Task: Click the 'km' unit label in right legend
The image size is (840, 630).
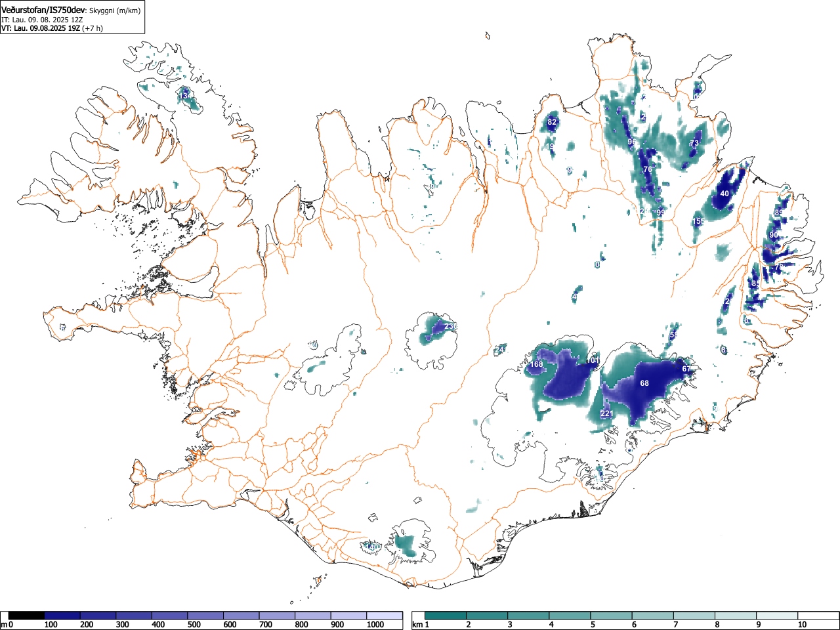Action: click(x=417, y=625)
